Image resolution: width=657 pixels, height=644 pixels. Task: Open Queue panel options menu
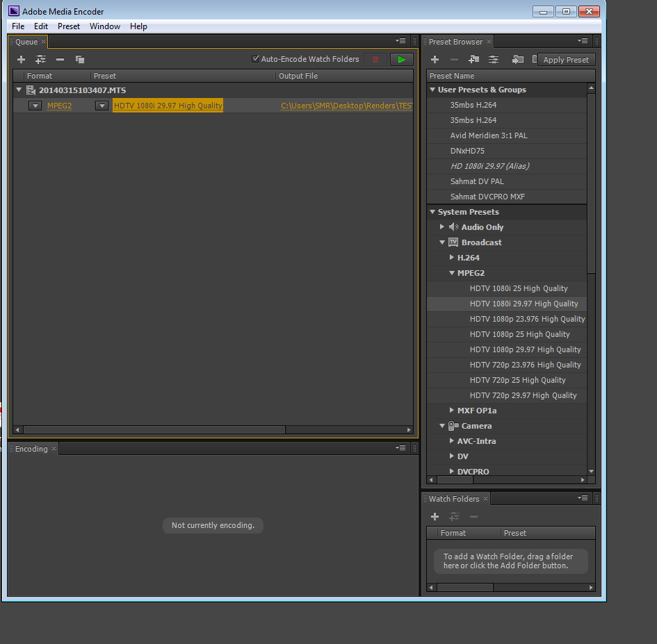point(400,41)
